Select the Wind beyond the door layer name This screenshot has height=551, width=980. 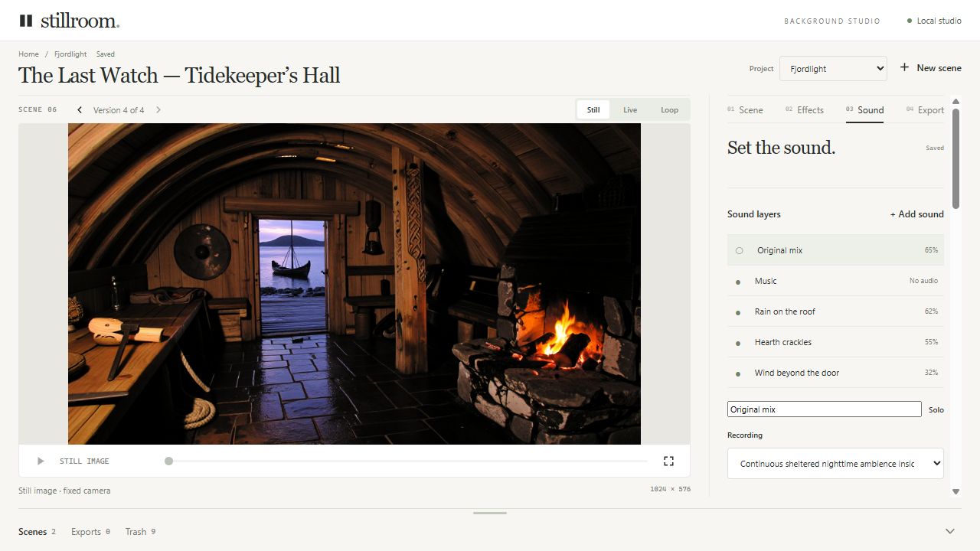(x=797, y=373)
